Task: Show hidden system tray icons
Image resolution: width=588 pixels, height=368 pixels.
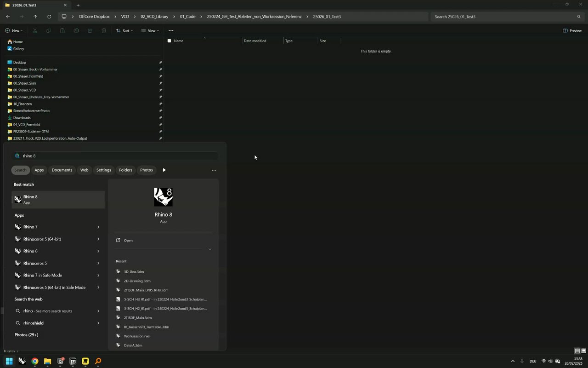Action: (513, 361)
